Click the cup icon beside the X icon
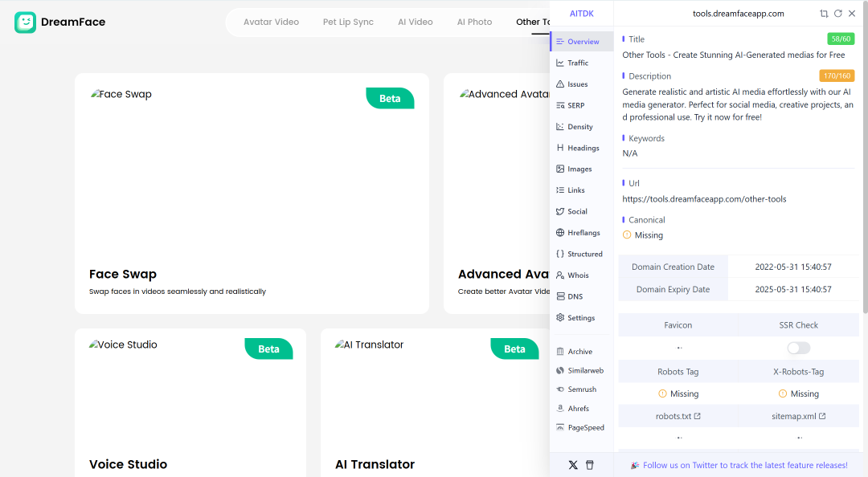This screenshot has height=477, width=868. tap(590, 465)
